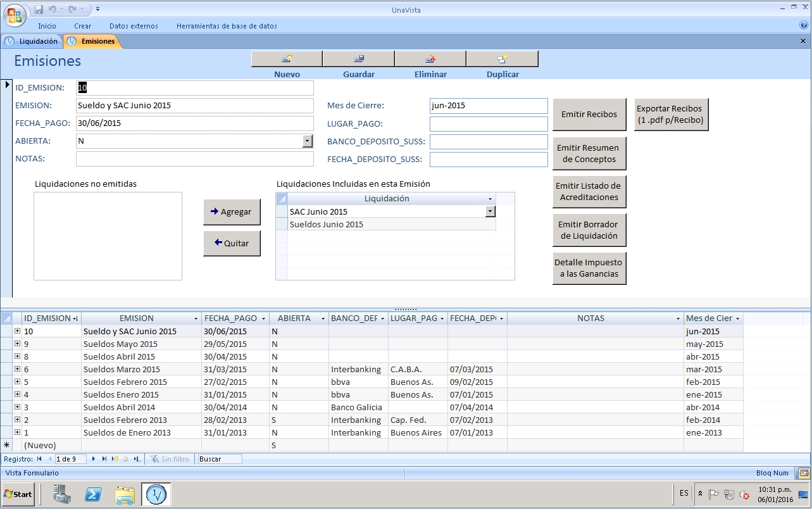The width and height of the screenshot is (812, 509).
Task: Open Help using the question mark icon
Action: click(x=804, y=26)
